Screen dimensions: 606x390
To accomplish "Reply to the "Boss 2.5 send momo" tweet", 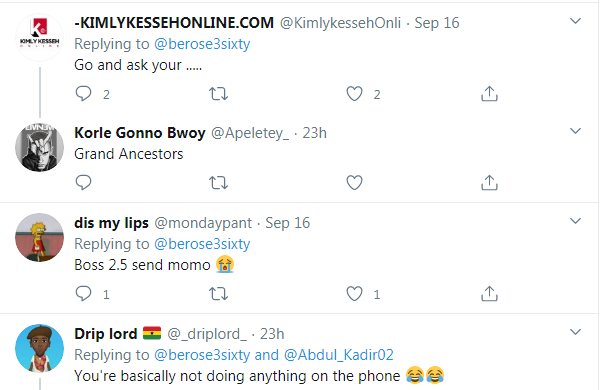I will (x=83, y=294).
